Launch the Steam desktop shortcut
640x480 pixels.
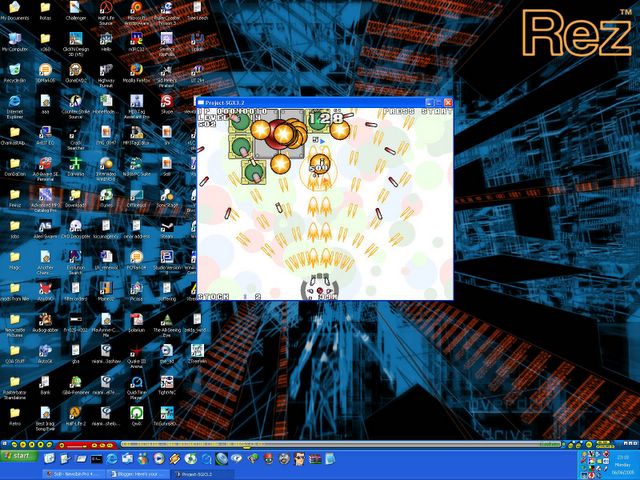(x=167, y=229)
